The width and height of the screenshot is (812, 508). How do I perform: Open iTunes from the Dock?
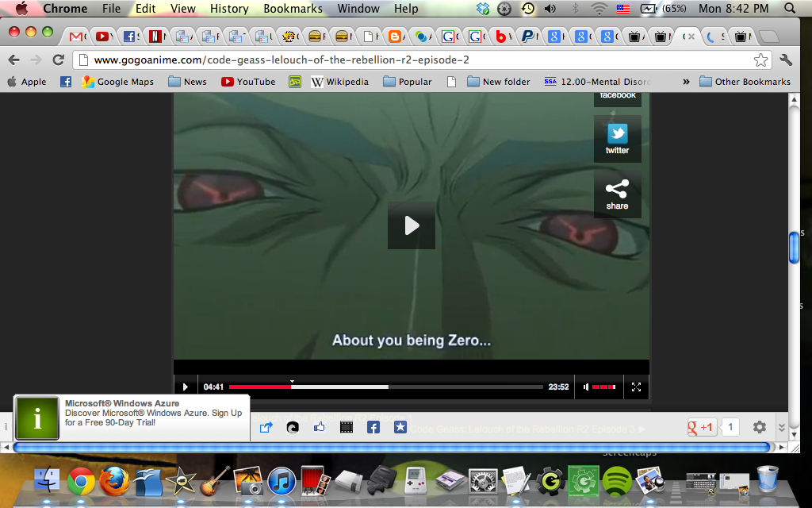click(282, 480)
